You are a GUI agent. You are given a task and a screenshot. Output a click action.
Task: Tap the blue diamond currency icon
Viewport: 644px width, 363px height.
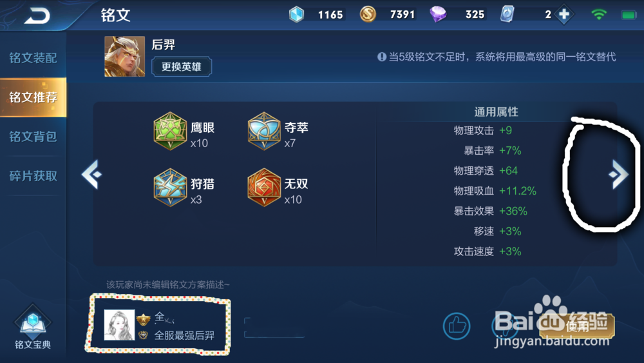click(296, 14)
